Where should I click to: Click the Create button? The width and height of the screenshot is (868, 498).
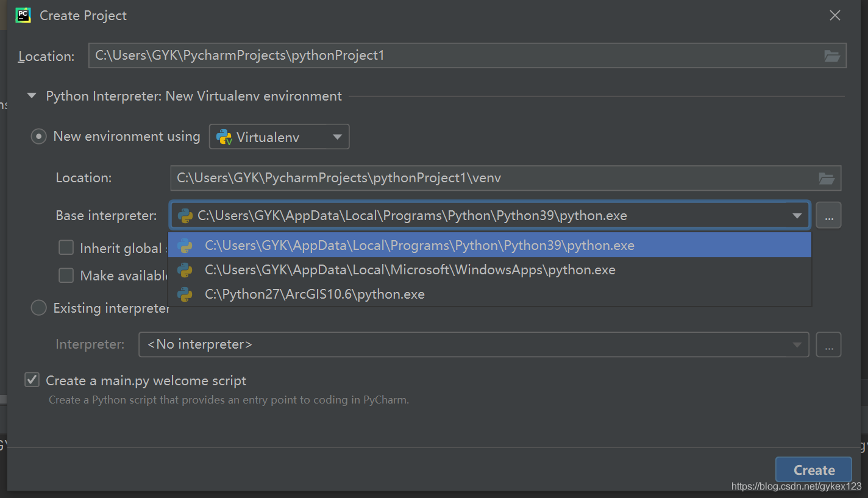814,470
